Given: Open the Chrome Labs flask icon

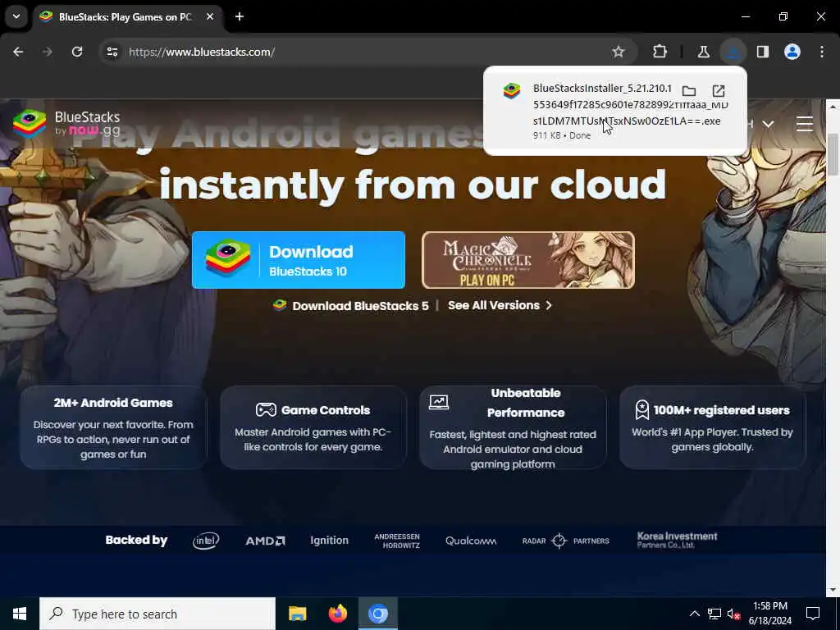Looking at the screenshot, I should [x=703, y=52].
